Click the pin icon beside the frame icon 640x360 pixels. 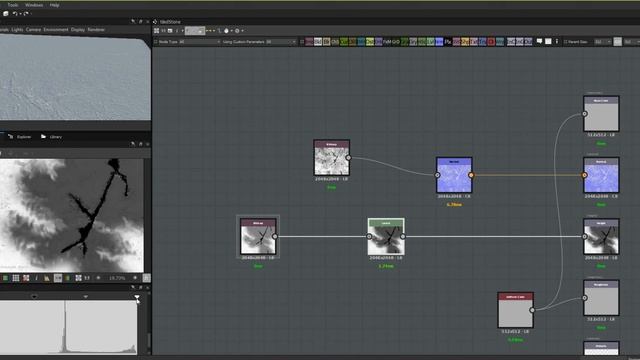coord(556,41)
